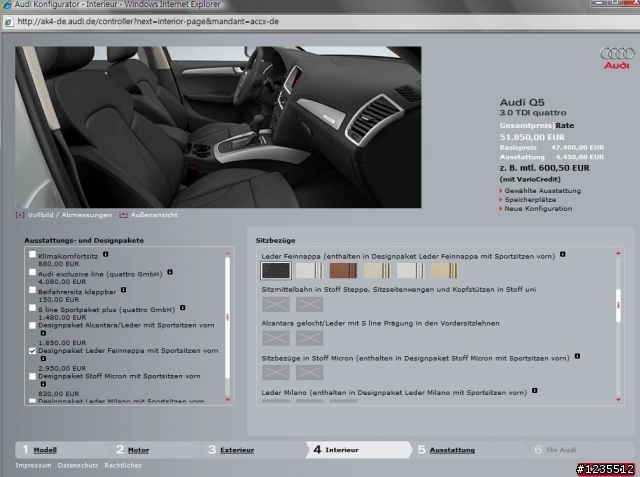Screen dimensions: 640x477
Task: Go to step 1 Modell
Action: pyautogui.click(x=45, y=450)
